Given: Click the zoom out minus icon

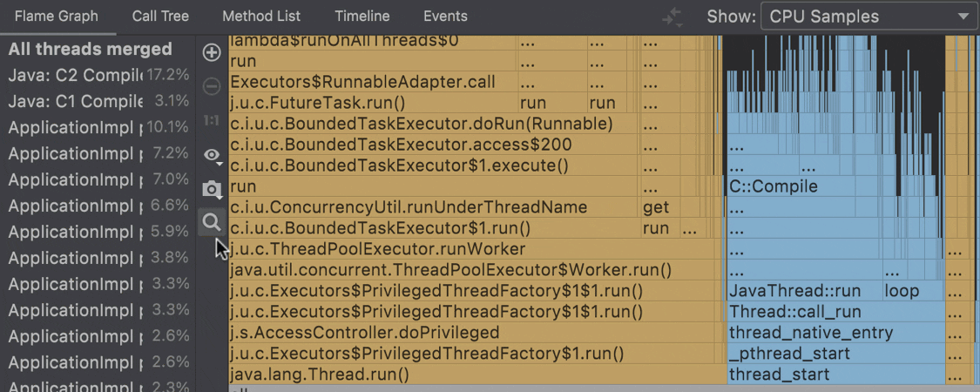Looking at the screenshot, I should [x=212, y=86].
